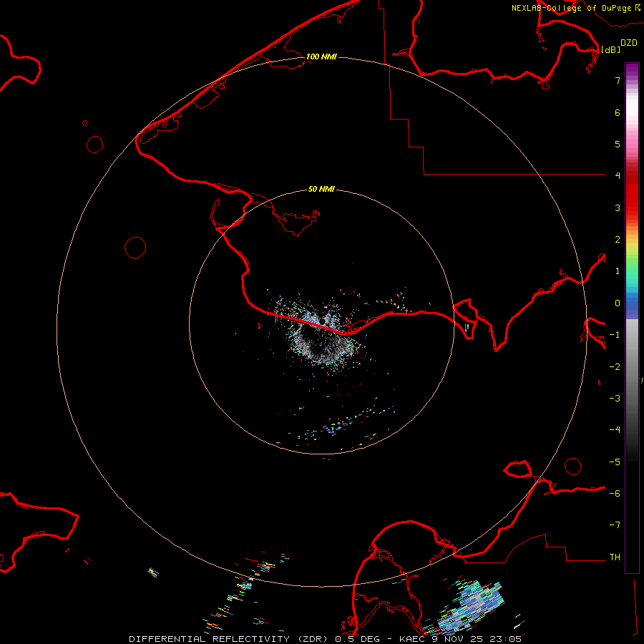
Task: Click the red 3 dB color band
Action: click(632, 208)
